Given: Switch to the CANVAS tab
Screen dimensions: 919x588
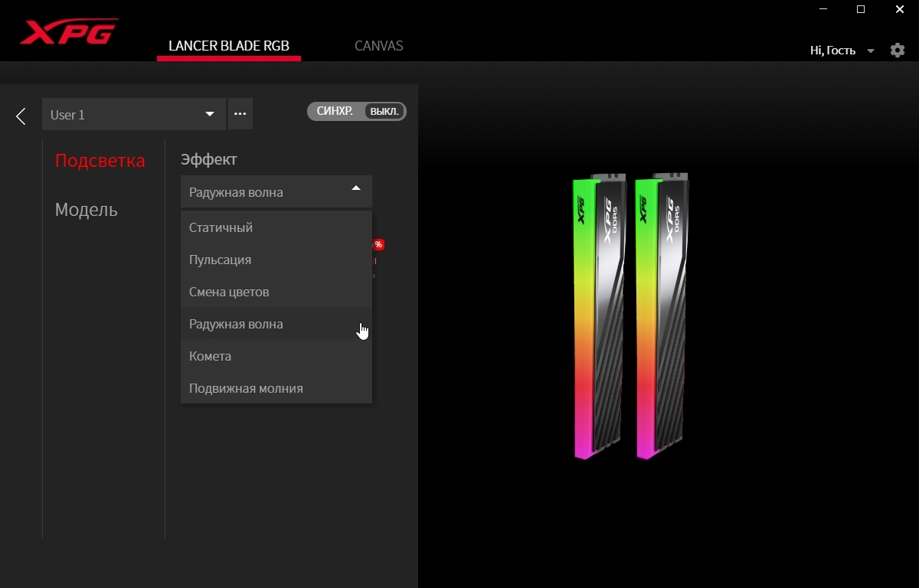Looking at the screenshot, I should pos(379,46).
